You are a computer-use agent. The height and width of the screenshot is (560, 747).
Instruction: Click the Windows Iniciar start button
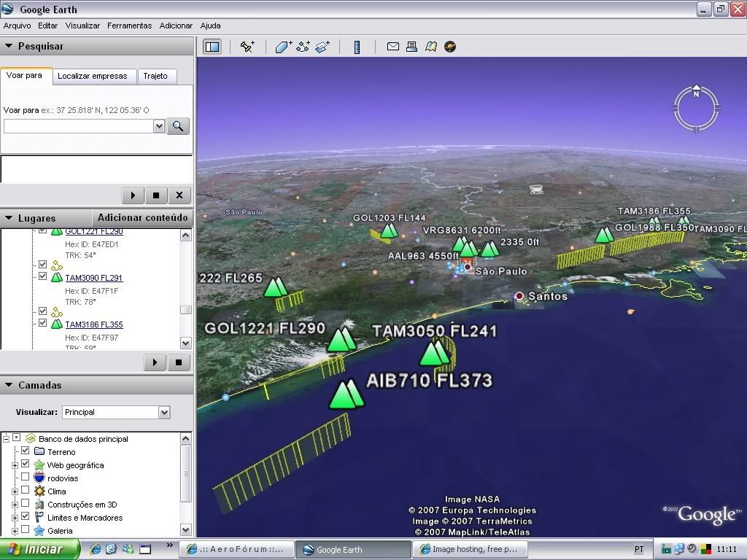tap(39, 549)
